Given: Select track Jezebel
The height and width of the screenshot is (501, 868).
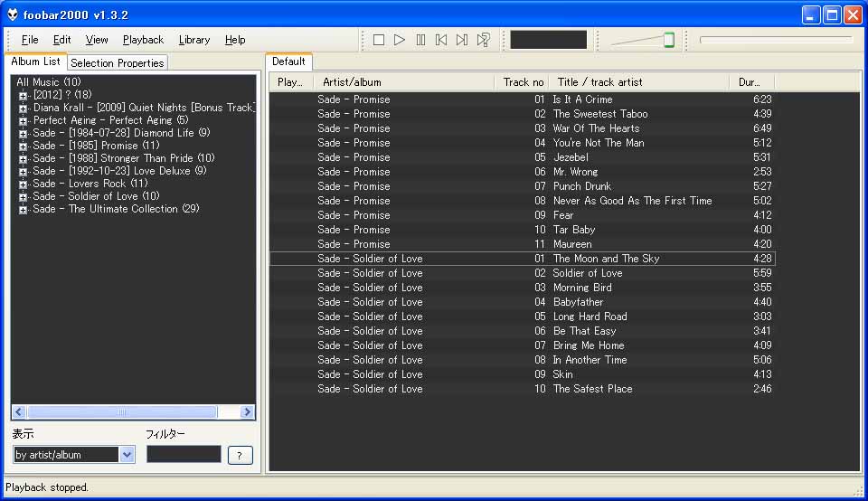Looking at the screenshot, I should pos(522,157).
